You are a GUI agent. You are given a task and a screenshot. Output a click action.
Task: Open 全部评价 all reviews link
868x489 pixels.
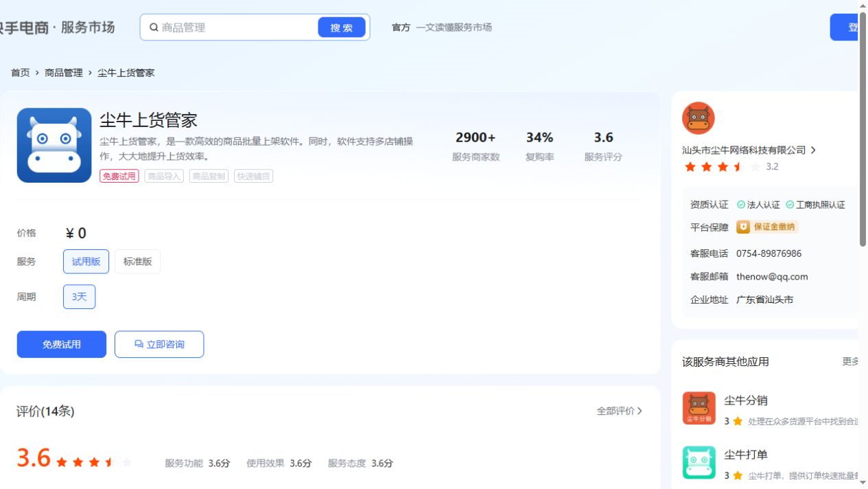click(619, 411)
